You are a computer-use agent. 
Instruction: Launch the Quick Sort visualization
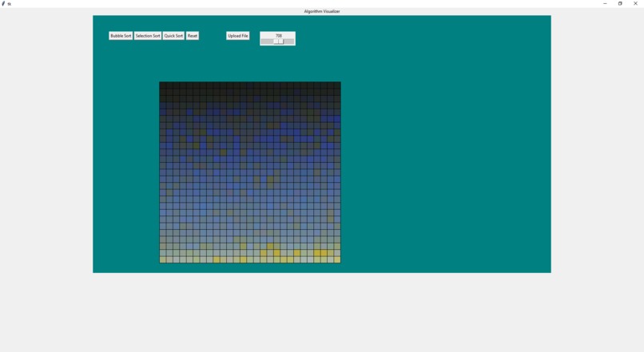(x=173, y=36)
